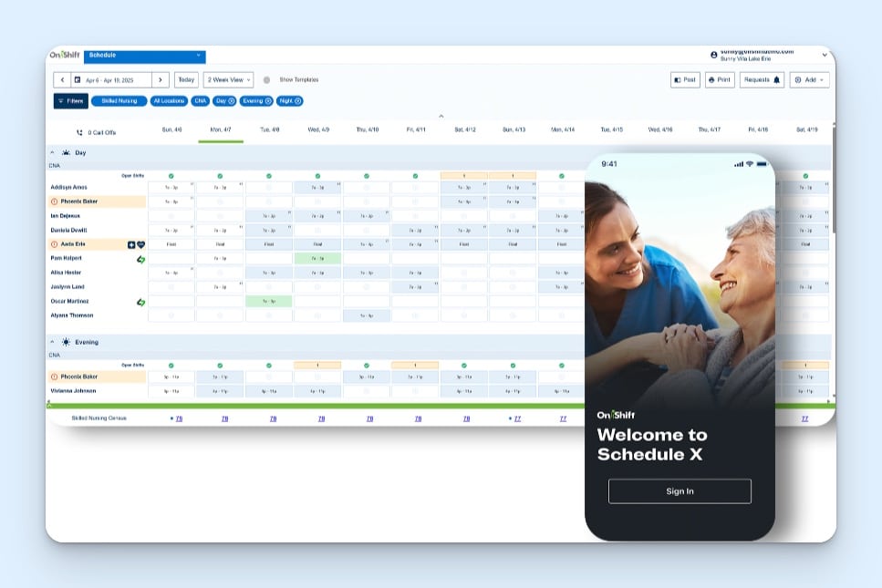
Task: Select the Skilled Nursing filter chip
Action: click(119, 101)
